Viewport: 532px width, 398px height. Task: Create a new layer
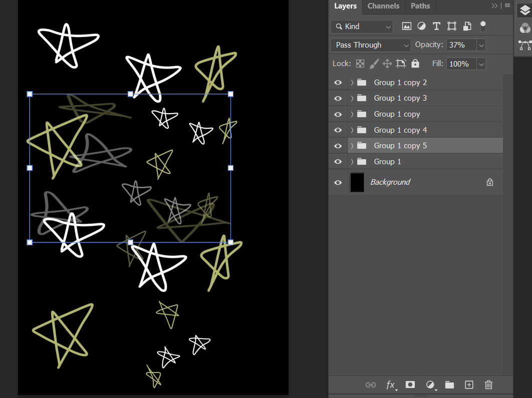click(469, 385)
